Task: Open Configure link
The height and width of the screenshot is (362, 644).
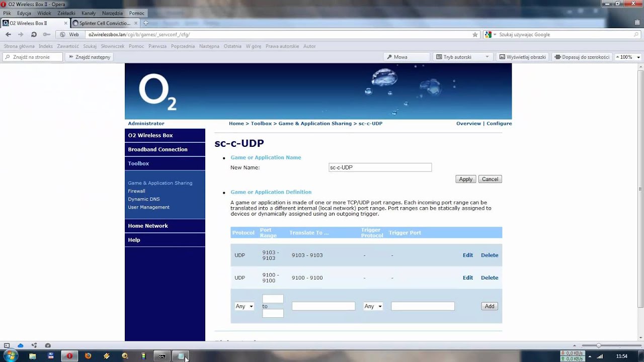Action: pyautogui.click(x=499, y=123)
